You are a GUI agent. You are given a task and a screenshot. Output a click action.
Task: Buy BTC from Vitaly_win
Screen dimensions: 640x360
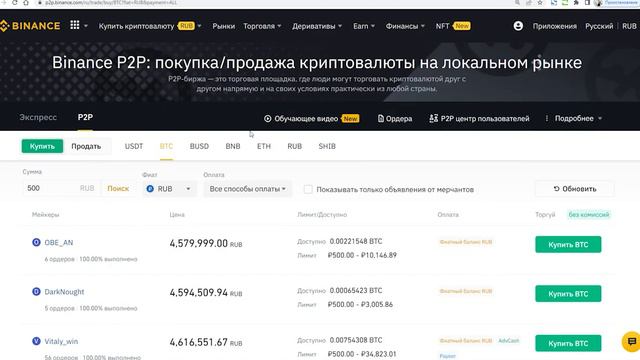point(568,343)
